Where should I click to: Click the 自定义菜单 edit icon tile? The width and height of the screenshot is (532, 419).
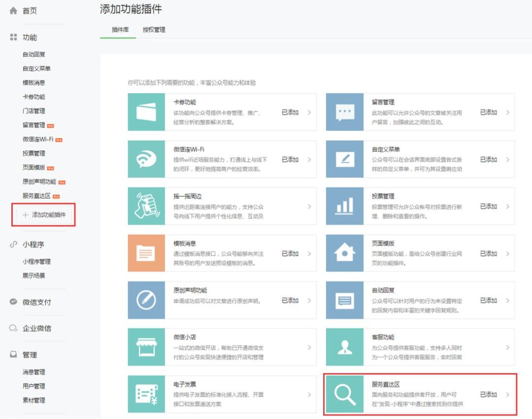(x=345, y=159)
